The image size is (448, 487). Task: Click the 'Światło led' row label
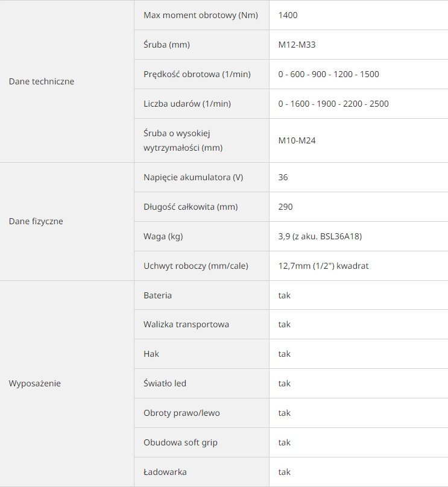coord(165,383)
